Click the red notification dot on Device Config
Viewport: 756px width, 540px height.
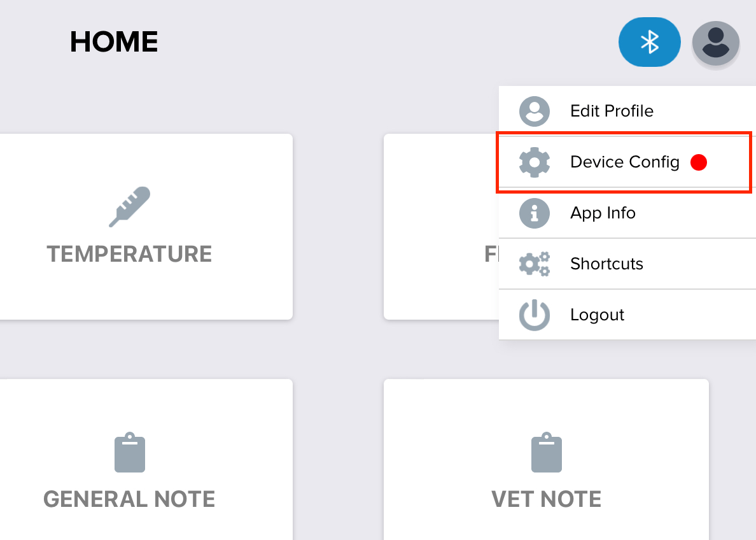coord(699,162)
